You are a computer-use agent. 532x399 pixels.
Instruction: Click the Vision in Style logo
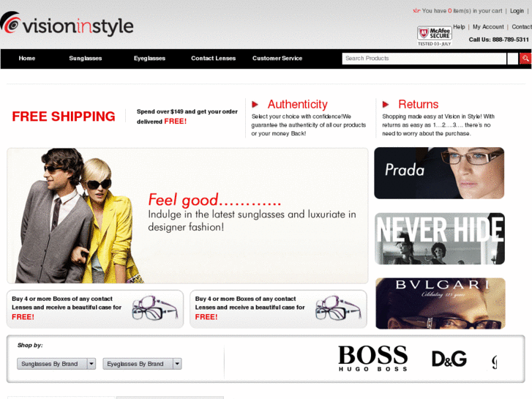pyautogui.click(x=67, y=25)
